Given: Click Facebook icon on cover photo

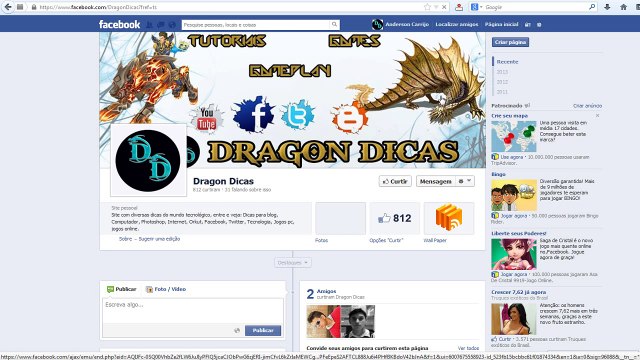Looking at the screenshot, I should pos(254,115).
